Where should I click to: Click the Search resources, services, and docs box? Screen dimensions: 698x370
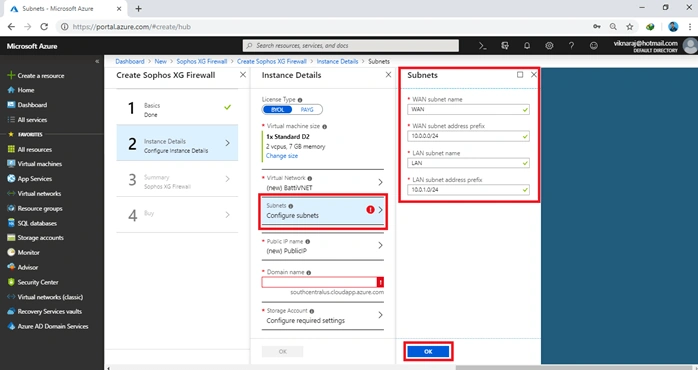[x=351, y=45]
